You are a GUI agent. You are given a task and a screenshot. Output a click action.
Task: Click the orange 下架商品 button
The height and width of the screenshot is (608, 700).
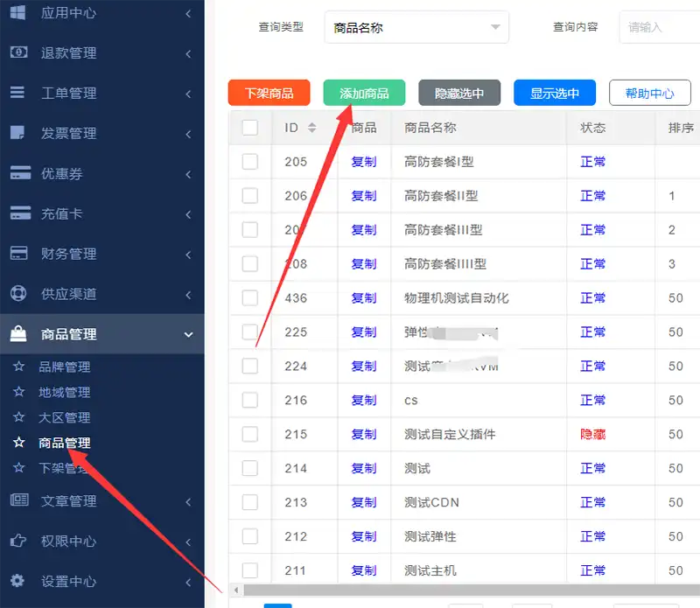[269, 93]
